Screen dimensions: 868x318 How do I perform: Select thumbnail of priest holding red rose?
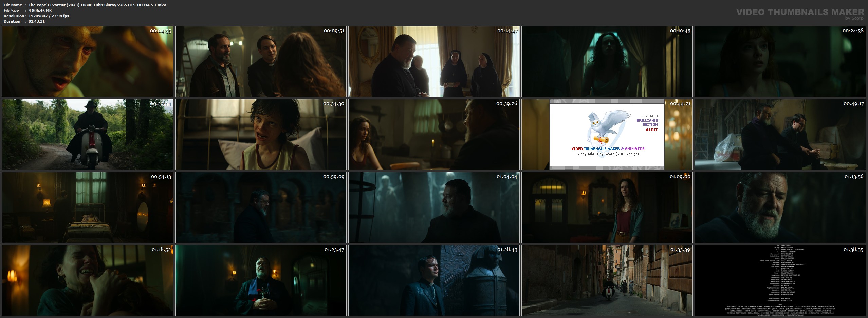(261, 280)
